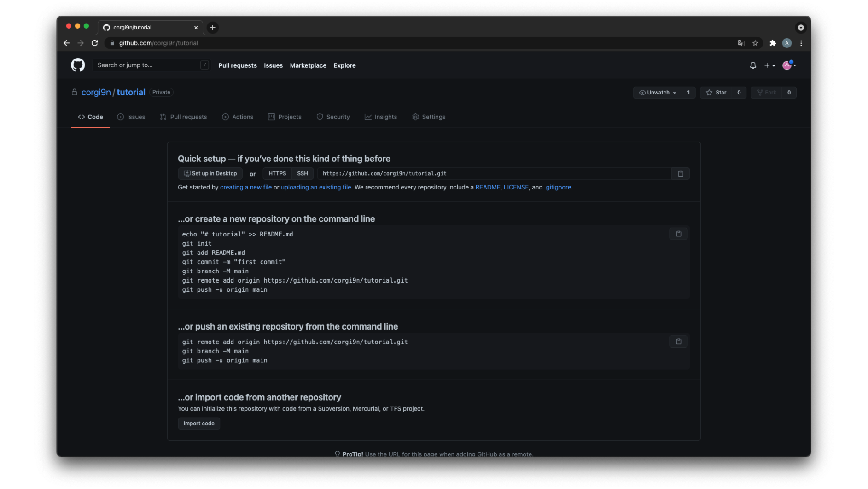This screenshot has width=868, height=489.
Task: Open the Security tab
Action: click(x=333, y=117)
